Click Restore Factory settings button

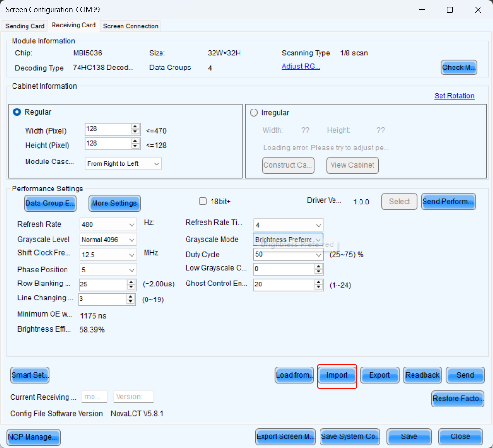[x=457, y=399]
